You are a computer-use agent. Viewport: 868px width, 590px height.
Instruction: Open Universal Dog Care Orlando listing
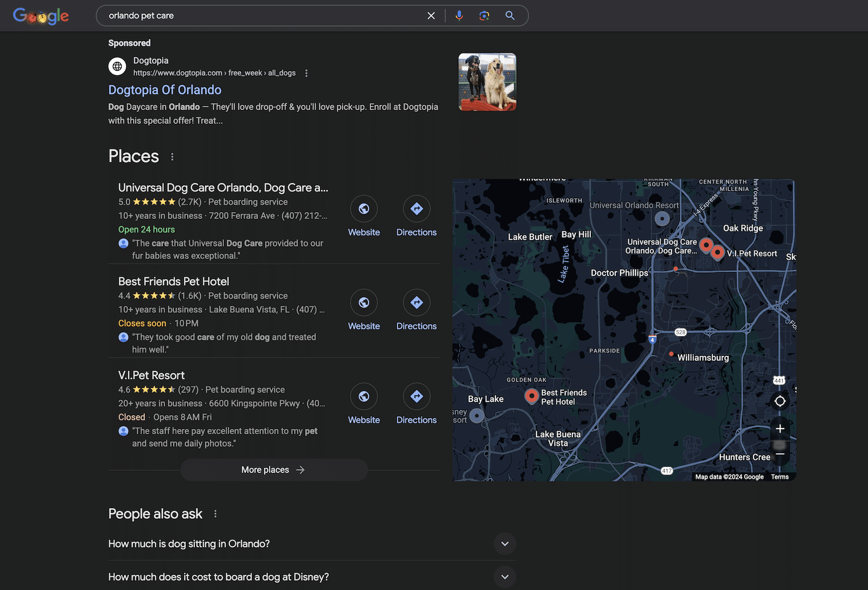tap(223, 188)
